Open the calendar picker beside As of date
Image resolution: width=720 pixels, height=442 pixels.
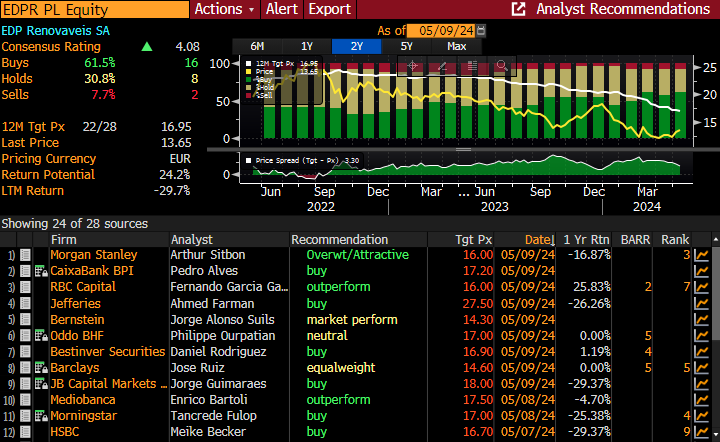pos(483,30)
